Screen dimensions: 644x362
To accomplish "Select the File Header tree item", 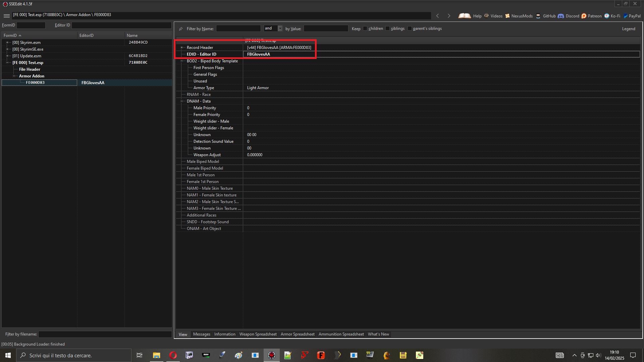I will click(x=30, y=69).
